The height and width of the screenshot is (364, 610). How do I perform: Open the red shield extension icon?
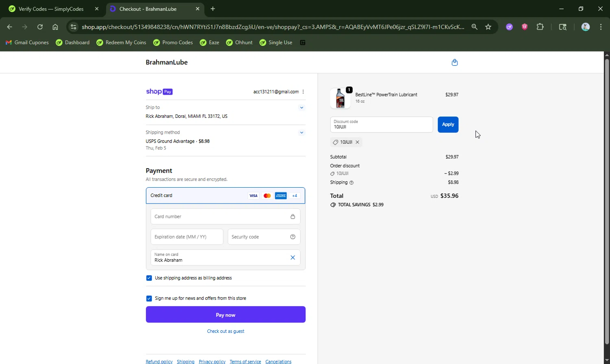[525, 27]
